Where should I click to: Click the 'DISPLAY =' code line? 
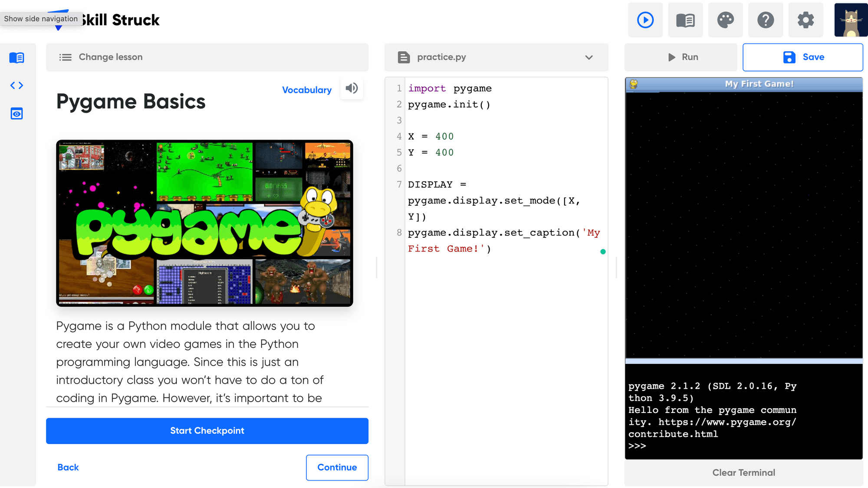tap(437, 185)
